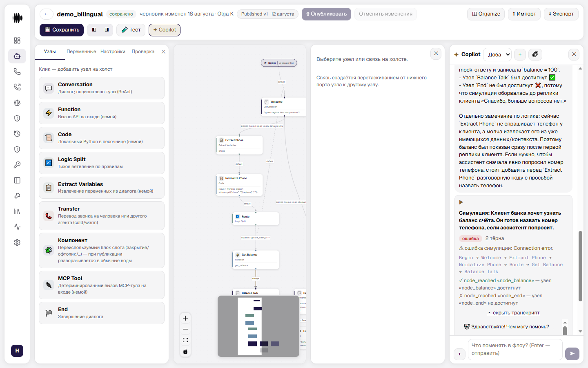
Task: Switch to the Узлы tab
Action: (50, 52)
